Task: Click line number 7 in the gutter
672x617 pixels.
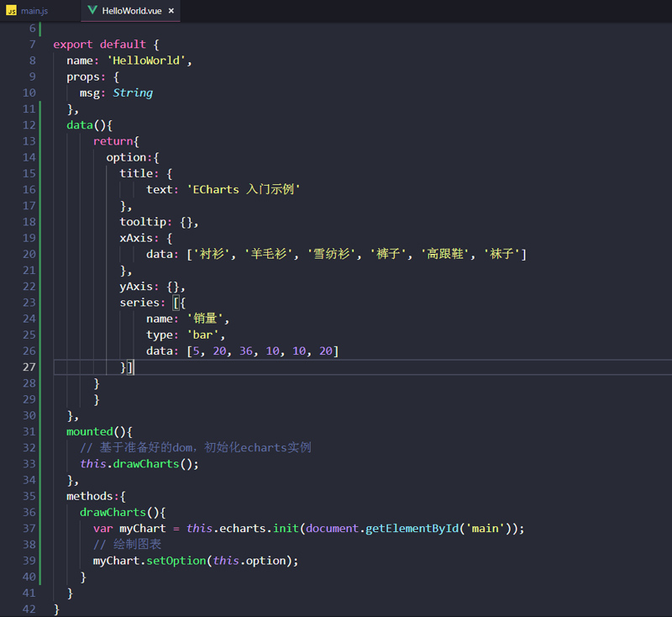Action: coord(32,45)
